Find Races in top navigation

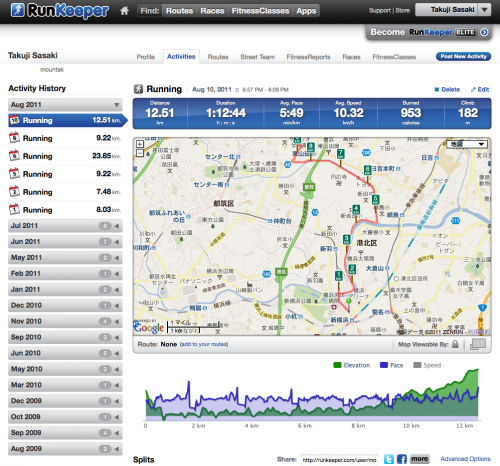[x=212, y=11]
